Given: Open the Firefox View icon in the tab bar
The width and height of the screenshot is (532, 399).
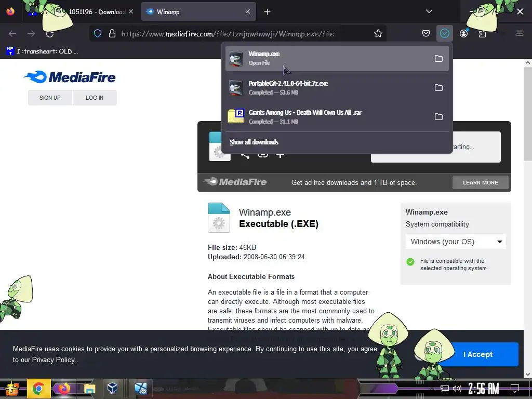Looking at the screenshot, I should click(10, 11).
